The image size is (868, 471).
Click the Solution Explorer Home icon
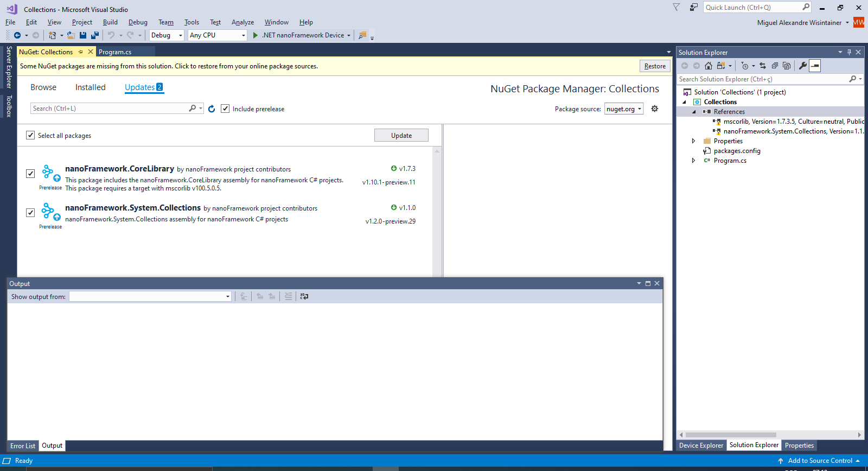[x=709, y=66]
